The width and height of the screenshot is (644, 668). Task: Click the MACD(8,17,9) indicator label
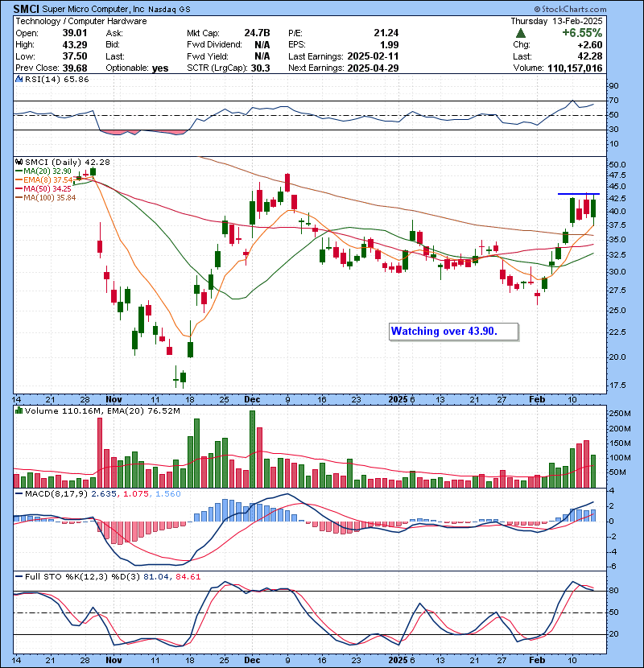coord(56,494)
